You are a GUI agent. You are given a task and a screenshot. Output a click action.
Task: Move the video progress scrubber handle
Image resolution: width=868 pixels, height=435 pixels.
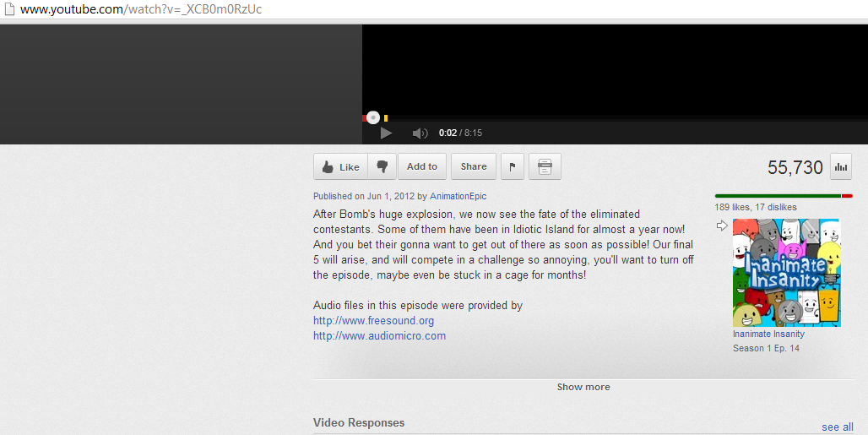[373, 117]
